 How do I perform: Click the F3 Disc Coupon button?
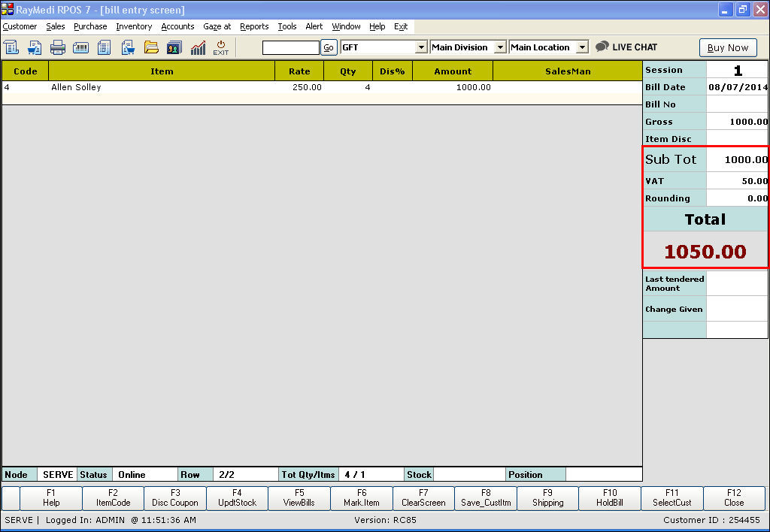click(x=175, y=498)
